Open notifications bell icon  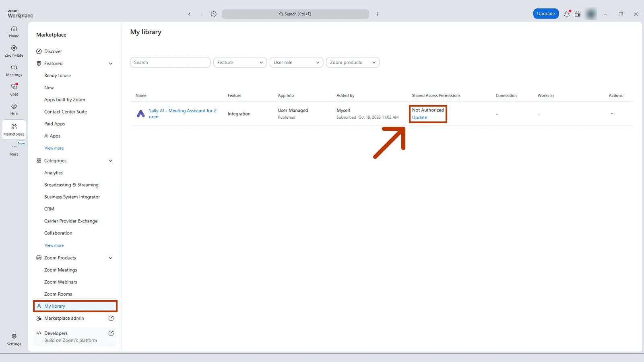(567, 14)
